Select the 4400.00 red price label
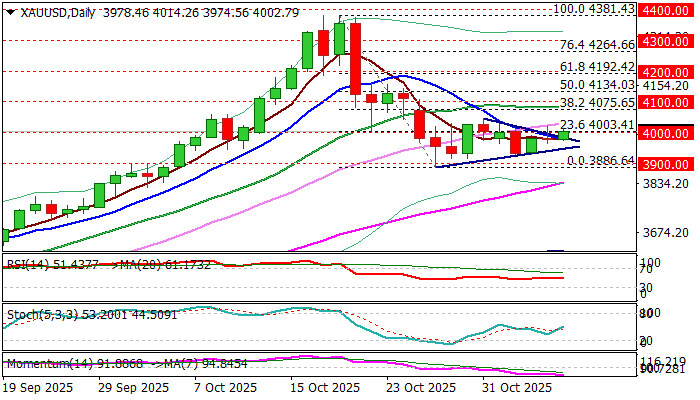The image size is (700, 400). click(x=666, y=10)
